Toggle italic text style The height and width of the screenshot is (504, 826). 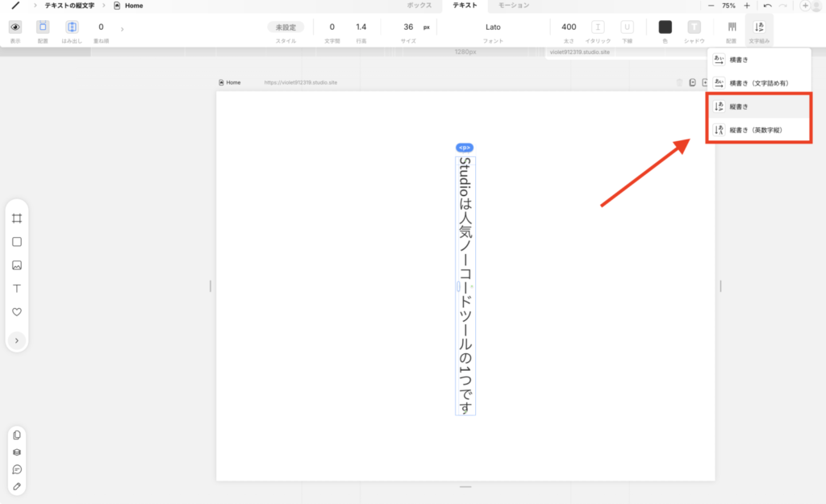[x=598, y=27]
